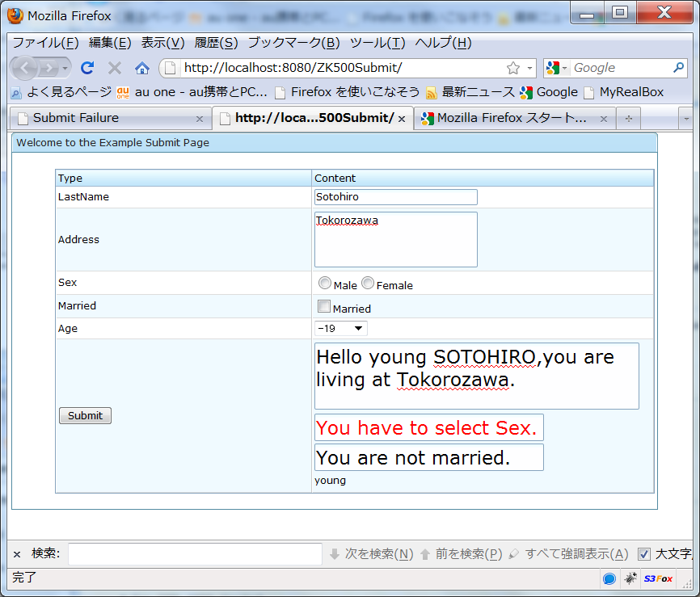Go to the home page icon
The height and width of the screenshot is (597, 700).
point(142,68)
